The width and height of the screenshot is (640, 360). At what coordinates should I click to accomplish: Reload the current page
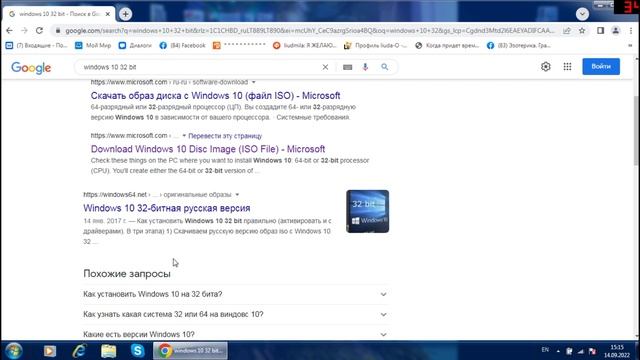[x=39, y=31]
